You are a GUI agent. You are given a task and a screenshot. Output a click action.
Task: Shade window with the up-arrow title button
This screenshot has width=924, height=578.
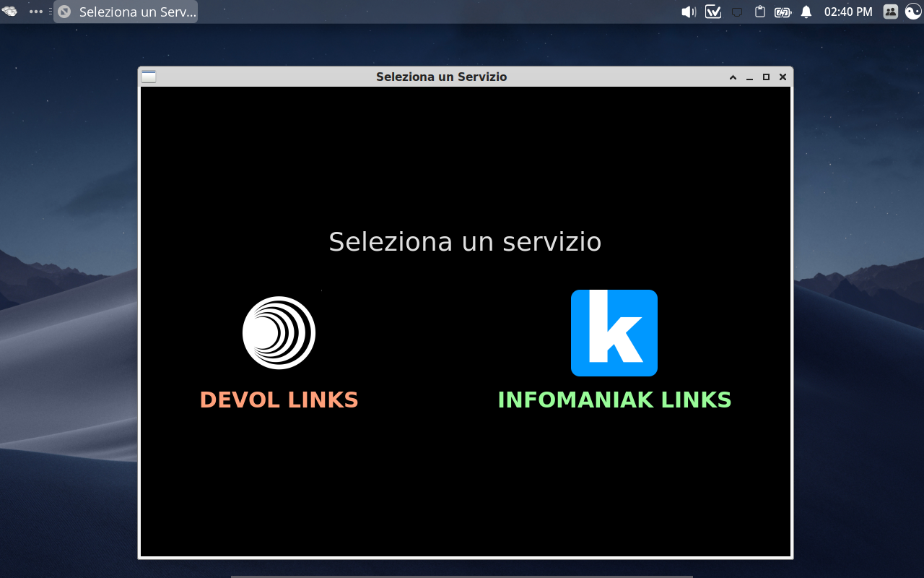(733, 77)
